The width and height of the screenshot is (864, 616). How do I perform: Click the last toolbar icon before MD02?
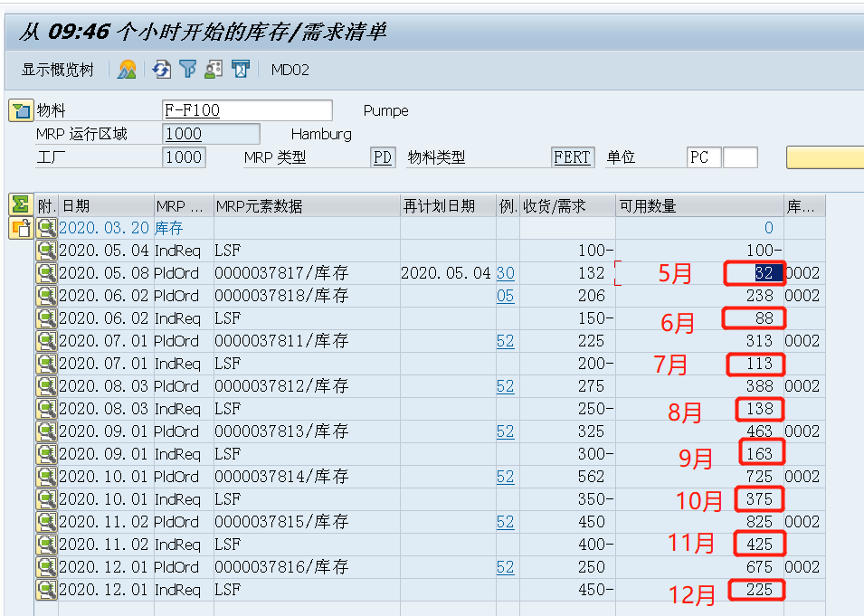(x=241, y=69)
